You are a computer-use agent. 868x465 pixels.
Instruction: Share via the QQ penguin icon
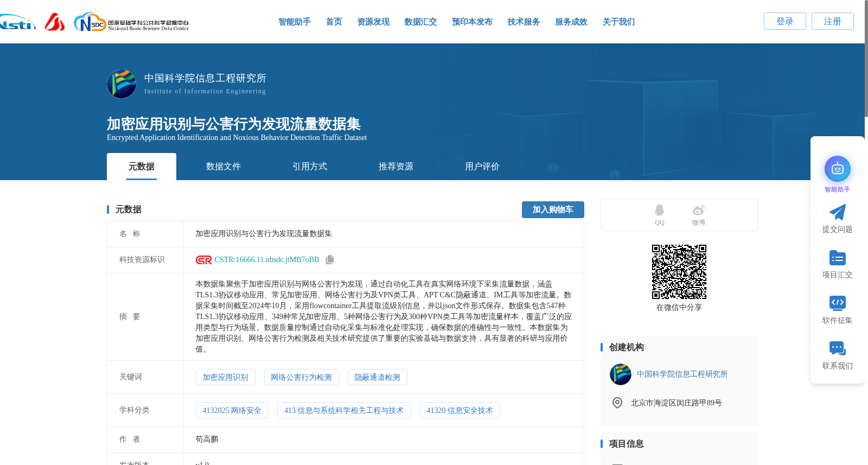659,210
